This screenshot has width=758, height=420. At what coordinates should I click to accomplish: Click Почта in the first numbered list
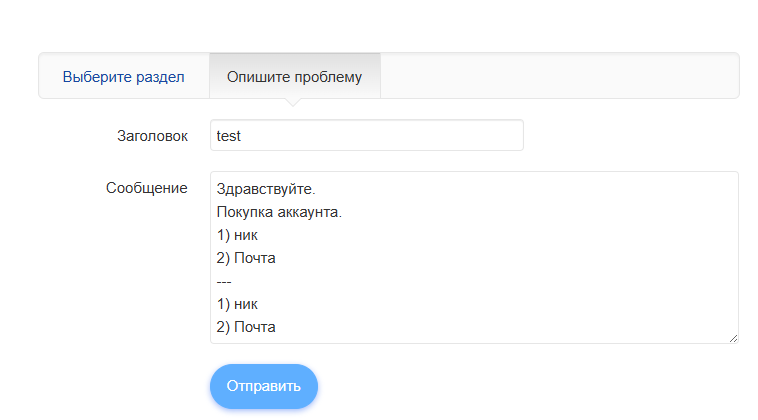pyautogui.click(x=255, y=258)
